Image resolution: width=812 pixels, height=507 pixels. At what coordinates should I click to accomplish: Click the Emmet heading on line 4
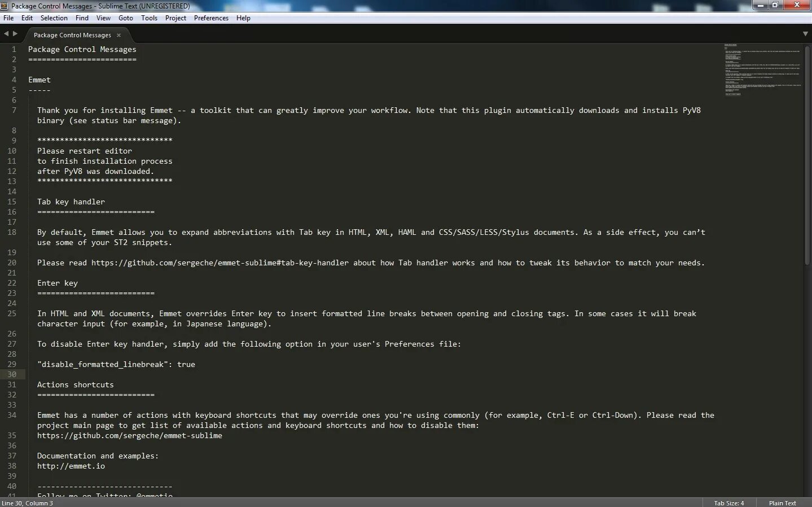click(39, 80)
